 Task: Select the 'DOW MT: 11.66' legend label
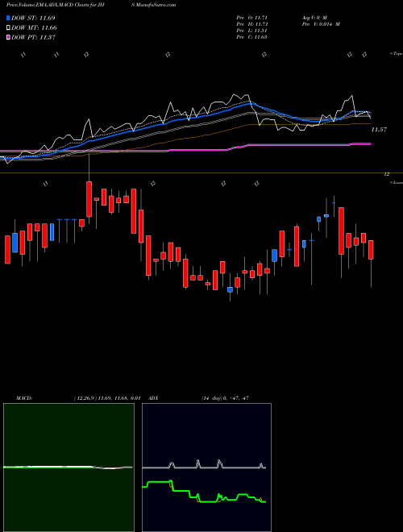(34, 28)
